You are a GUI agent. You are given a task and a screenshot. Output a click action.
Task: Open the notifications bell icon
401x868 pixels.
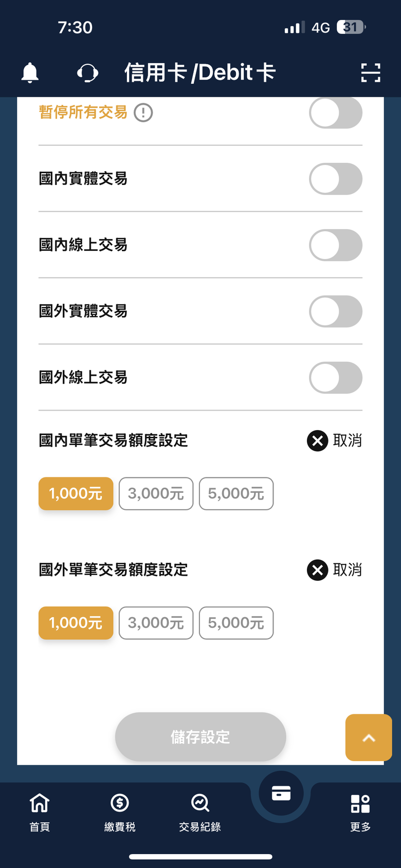pyautogui.click(x=30, y=72)
